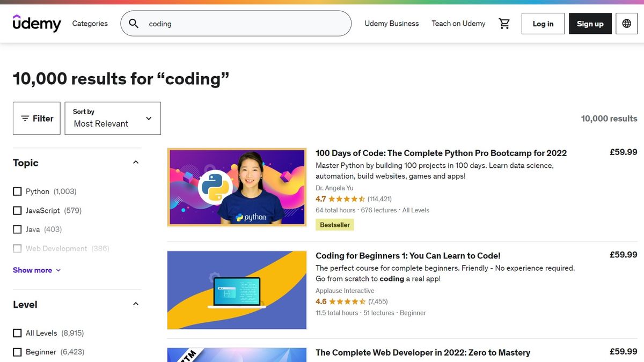Viewport: 644px width, 362px height.
Task: Click the Udemy logo
Action: [x=36, y=23]
